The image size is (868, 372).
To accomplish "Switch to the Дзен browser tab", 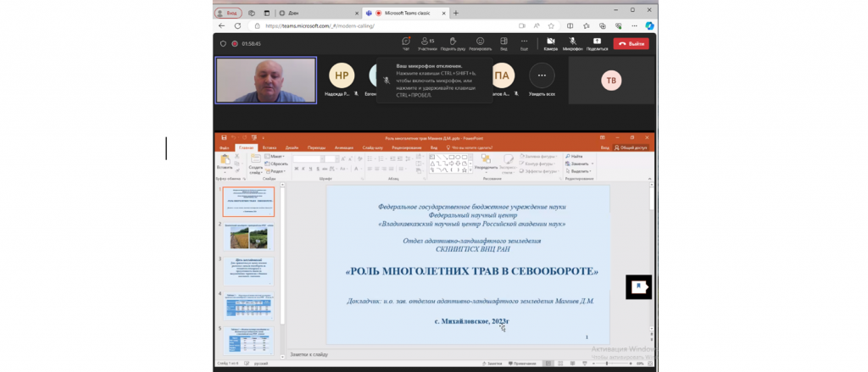I will tap(317, 13).
